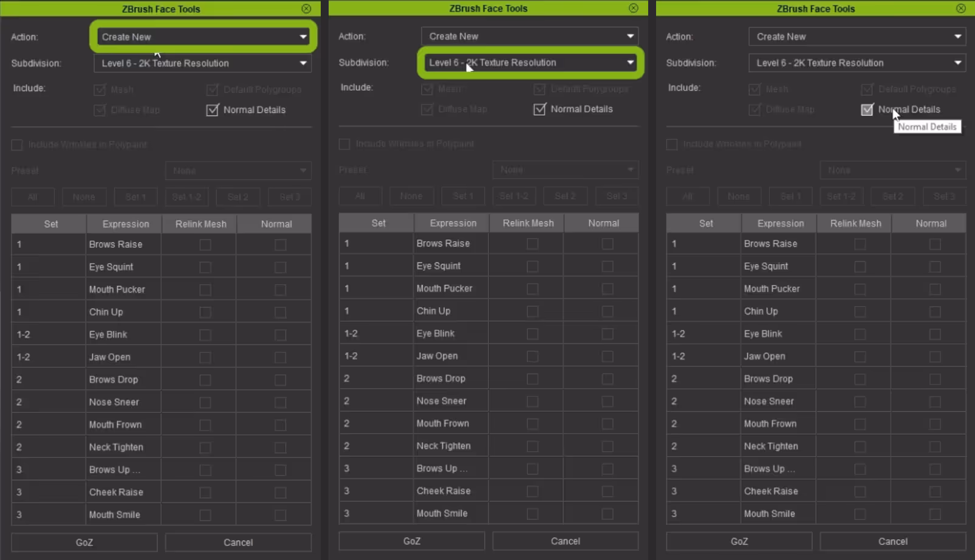Enable Include Wrinkles in Polypaint, right panel
The height and width of the screenshot is (560, 975).
(x=672, y=145)
